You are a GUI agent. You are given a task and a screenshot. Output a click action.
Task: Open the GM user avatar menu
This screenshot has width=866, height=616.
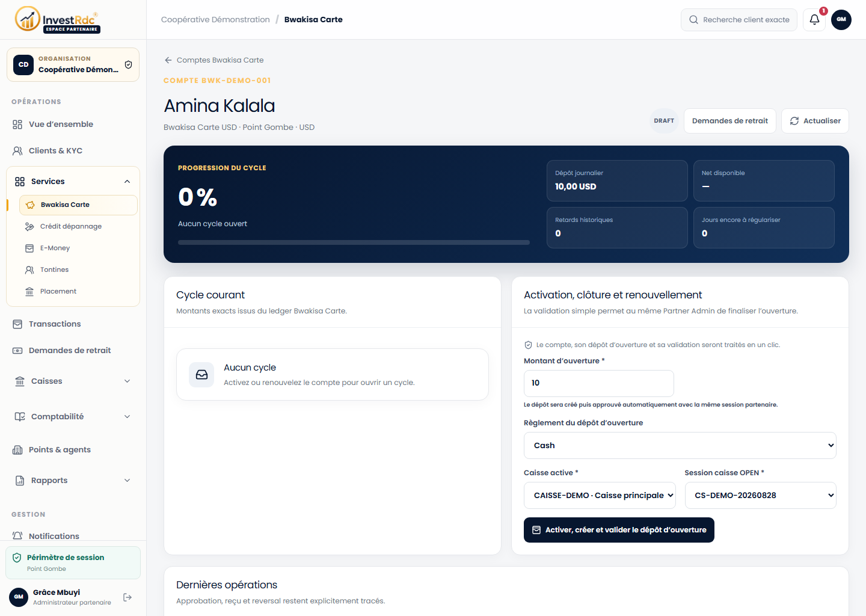pyautogui.click(x=841, y=19)
